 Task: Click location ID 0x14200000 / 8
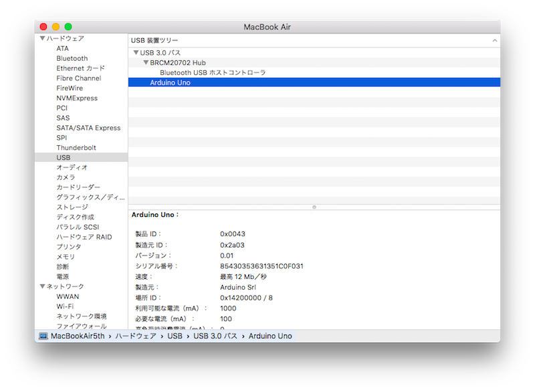[246, 298]
